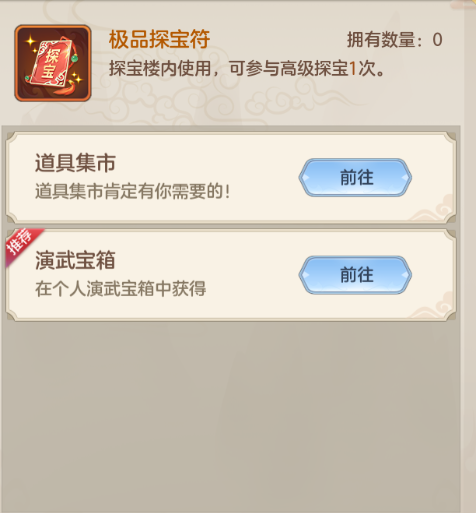Image resolution: width=476 pixels, height=513 pixels.
Task: Click 道具集市肯定有你需要的 description text
Action: coord(133,191)
